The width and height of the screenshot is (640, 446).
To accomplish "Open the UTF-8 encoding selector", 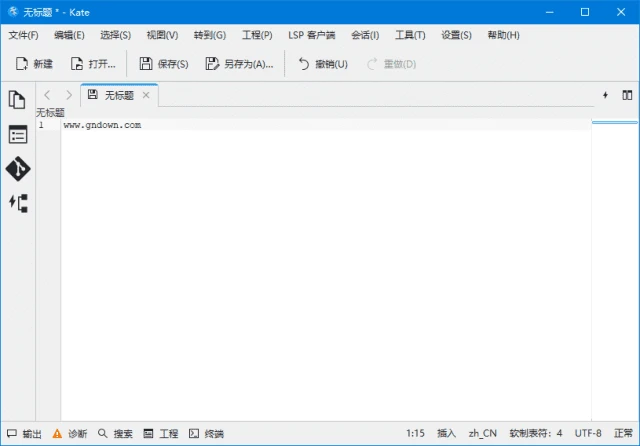I will (x=588, y=433).
